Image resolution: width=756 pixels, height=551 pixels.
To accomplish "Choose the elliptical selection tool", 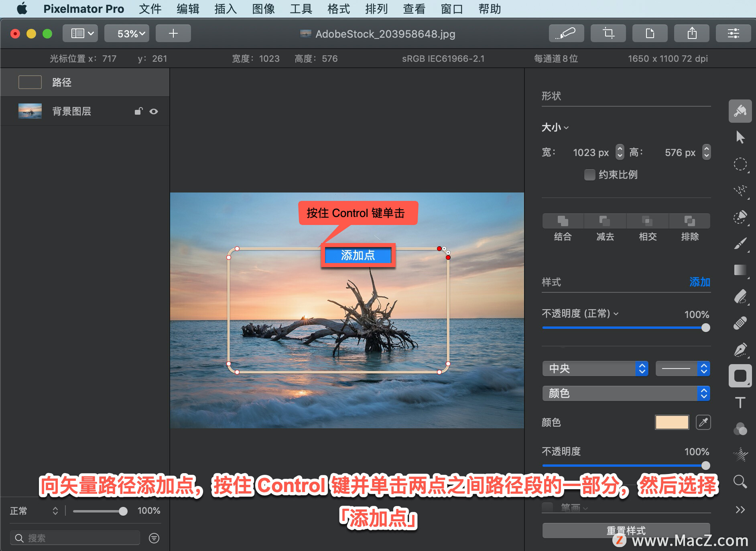I will point(740,164).
